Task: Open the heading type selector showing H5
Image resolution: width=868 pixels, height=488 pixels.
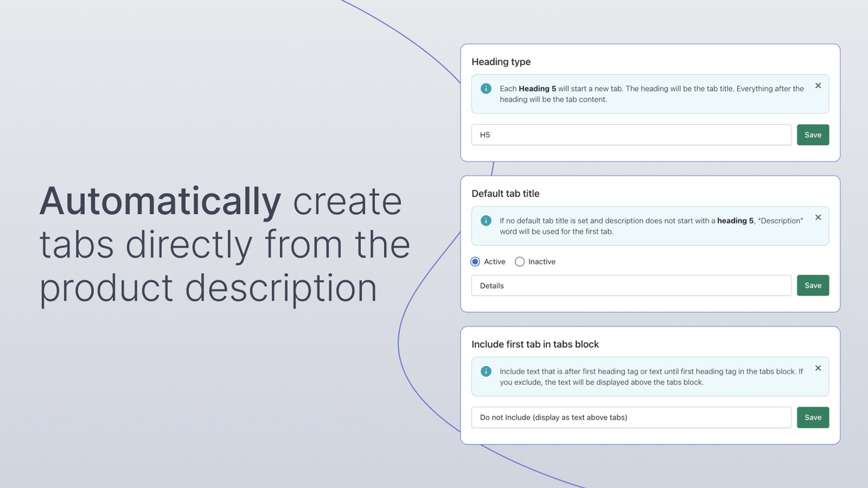Action: click(631, 134)
